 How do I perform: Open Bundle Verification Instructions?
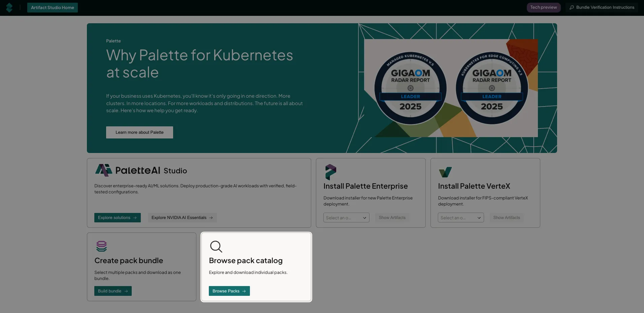[x=605, y=7]
